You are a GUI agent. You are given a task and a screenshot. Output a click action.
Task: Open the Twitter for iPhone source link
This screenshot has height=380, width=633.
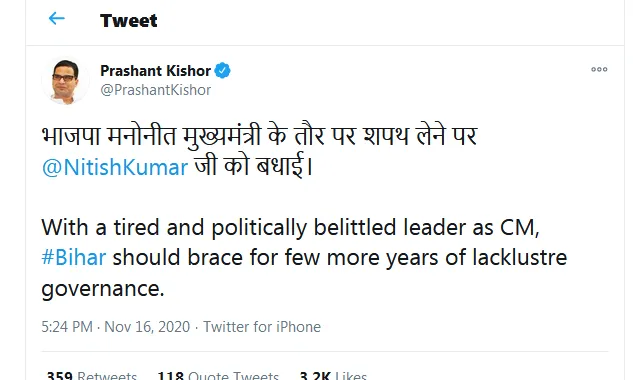pyautogui.click(x=262, y=327)
